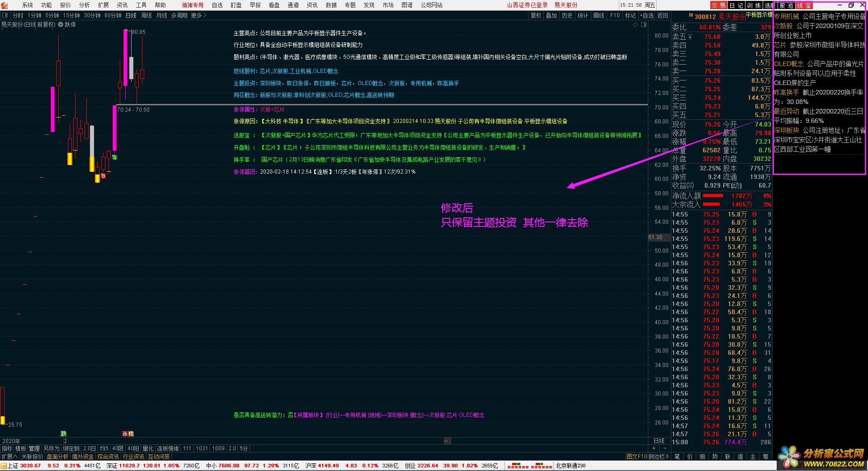Open the 境外资金 tab
Image resolution: width=868 pixels, height=471 pixels.
point(83,457)
